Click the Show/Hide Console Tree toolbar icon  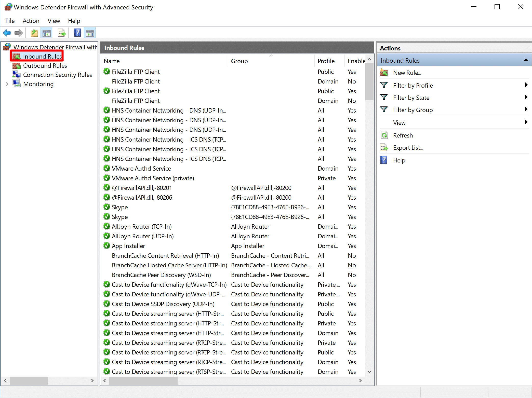click(47, 33)
